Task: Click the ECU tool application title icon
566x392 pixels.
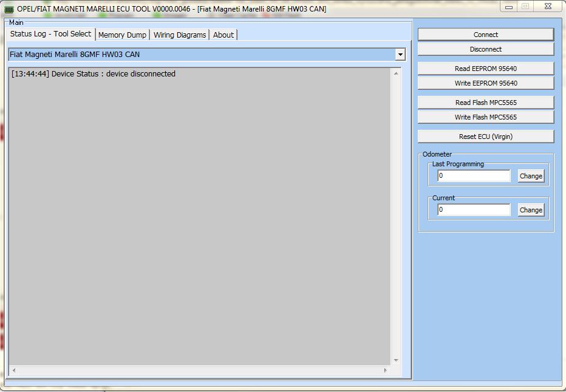Action: click(9, 9)
